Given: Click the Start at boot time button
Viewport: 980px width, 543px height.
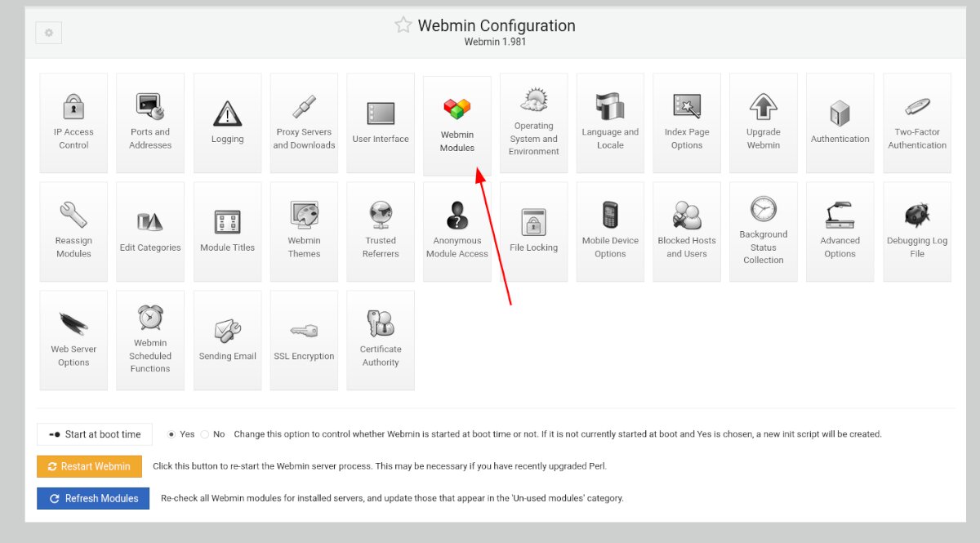Looking at the screenshot, I should (x=95, y=434).
